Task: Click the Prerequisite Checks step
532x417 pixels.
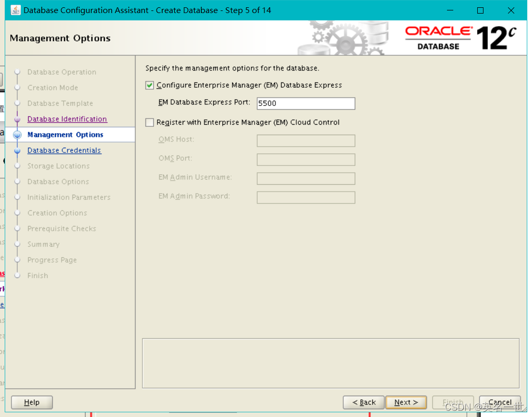Action: (62, 229)
